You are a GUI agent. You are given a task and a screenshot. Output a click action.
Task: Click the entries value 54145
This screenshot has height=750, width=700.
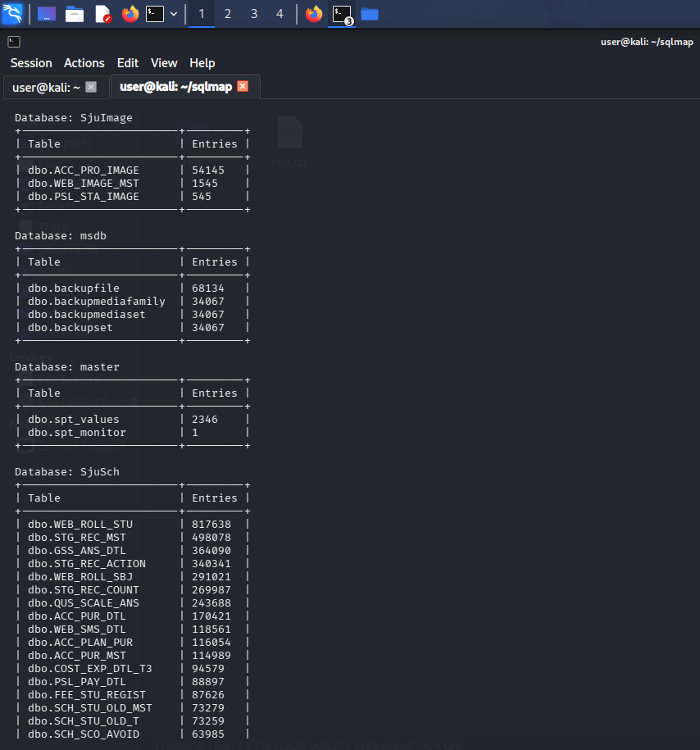tap(208, 170)
